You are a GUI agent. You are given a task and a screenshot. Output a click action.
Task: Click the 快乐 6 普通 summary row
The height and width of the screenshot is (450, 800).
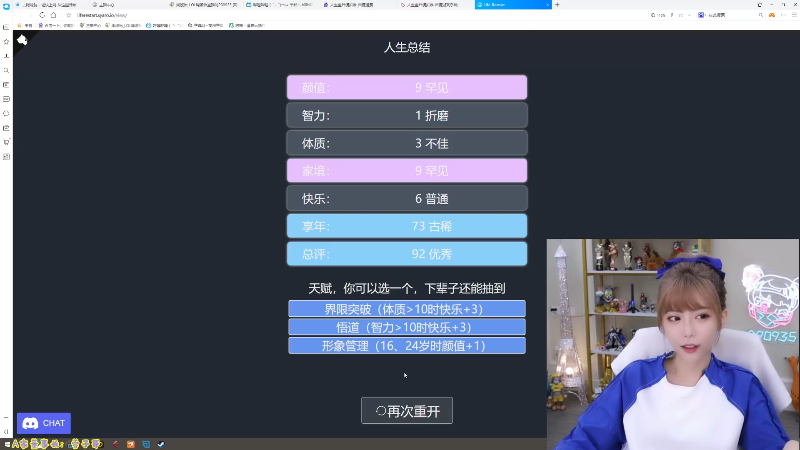click(x=407, y=198)
